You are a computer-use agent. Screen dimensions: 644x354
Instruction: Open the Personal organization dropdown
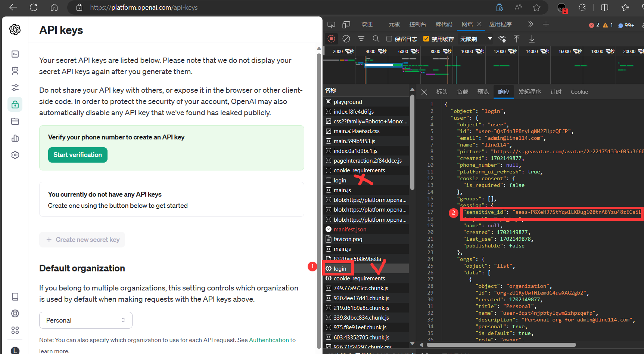(x=86, y=320)
